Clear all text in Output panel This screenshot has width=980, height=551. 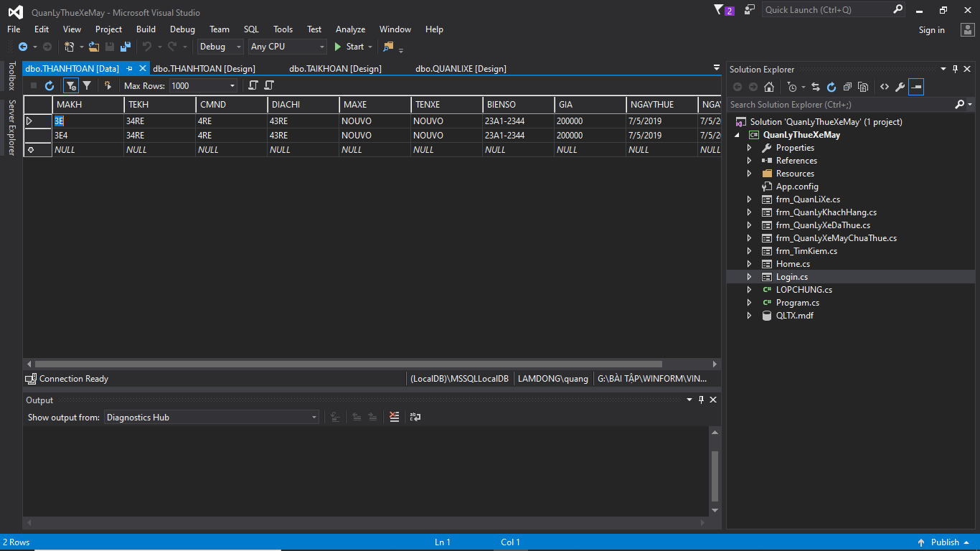394,417
